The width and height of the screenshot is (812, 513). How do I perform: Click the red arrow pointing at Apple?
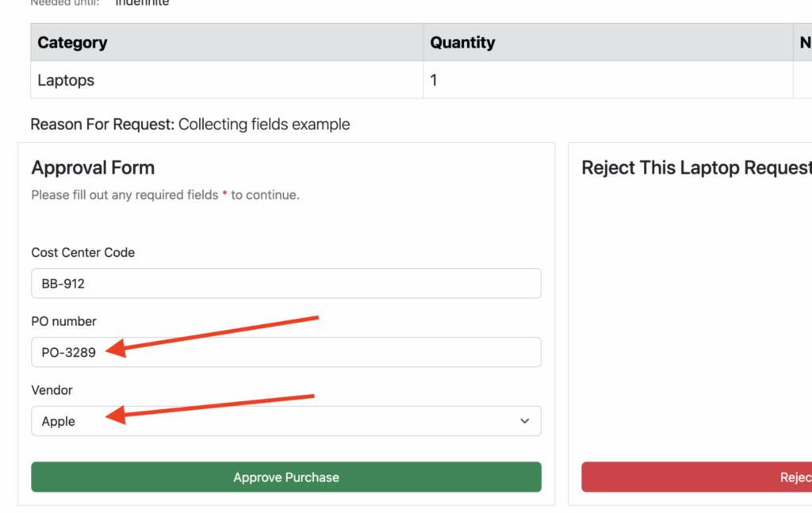coord(213,404)
